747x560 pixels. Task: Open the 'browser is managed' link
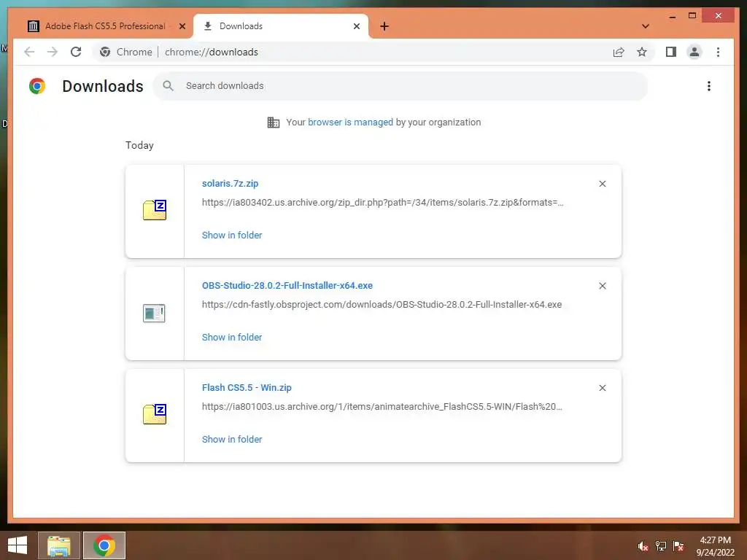pyautogui.click(x=350, y=122)
